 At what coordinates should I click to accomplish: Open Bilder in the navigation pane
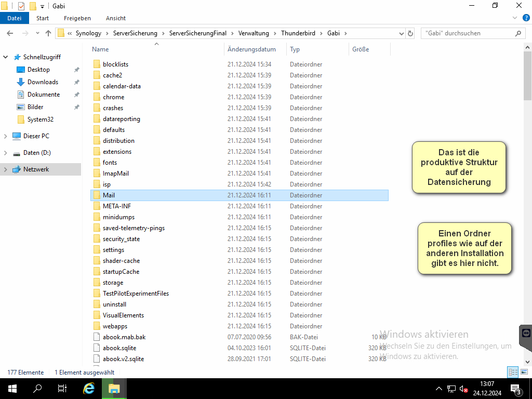click(x=35, y=107)
